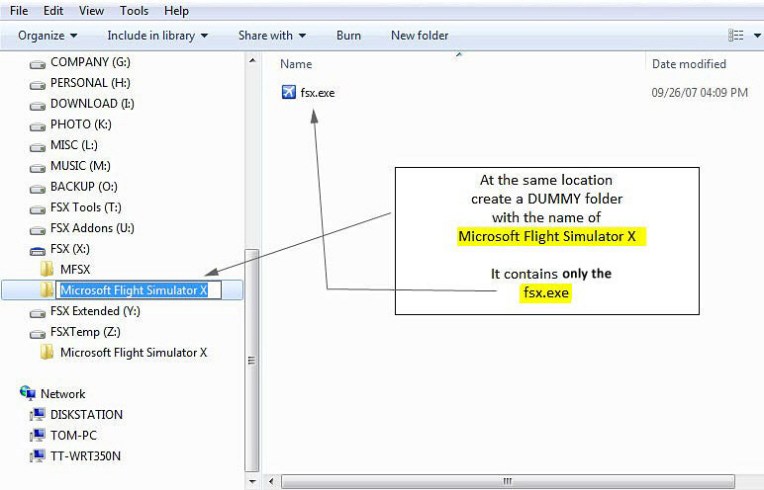Select the PERSONAL (H:) label
Image resolution: width=764 pixels, height=490 pixels.
pos(90,83)
